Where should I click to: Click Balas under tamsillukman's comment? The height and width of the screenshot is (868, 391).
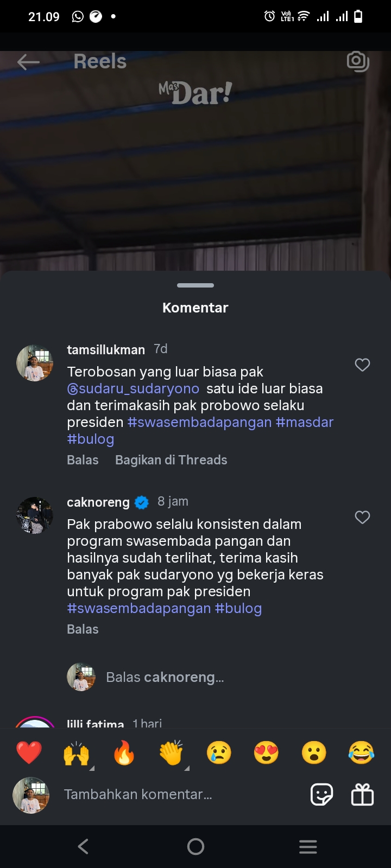(83, 460)
